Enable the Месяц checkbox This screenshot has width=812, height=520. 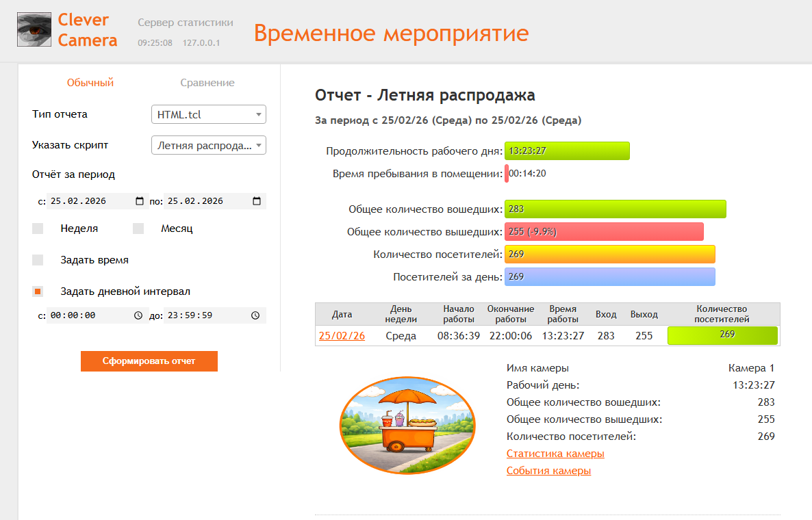tap(138, 229)
